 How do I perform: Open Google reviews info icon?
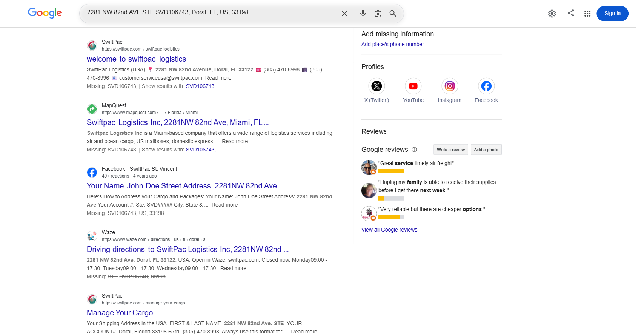(x=414, y=150)
